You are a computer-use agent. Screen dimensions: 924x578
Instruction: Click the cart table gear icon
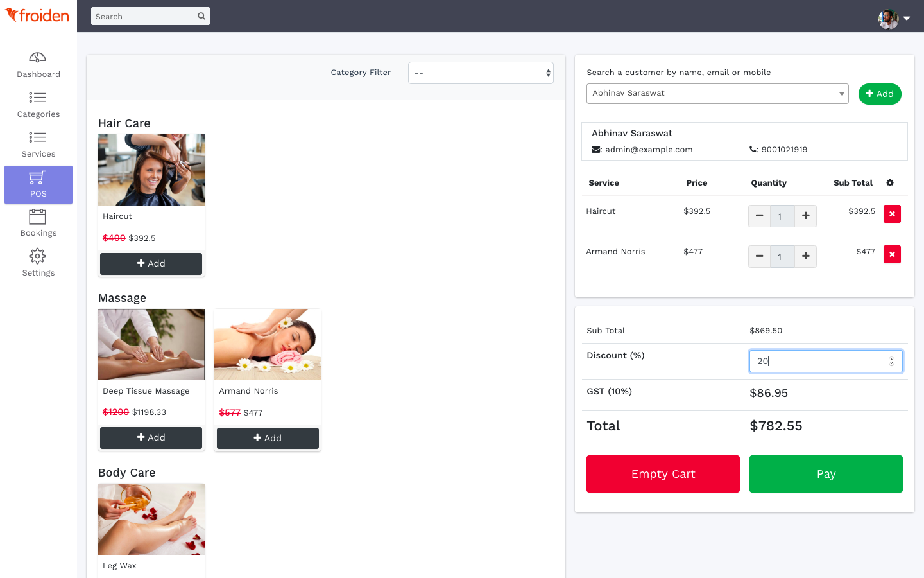tap(890, 183)
